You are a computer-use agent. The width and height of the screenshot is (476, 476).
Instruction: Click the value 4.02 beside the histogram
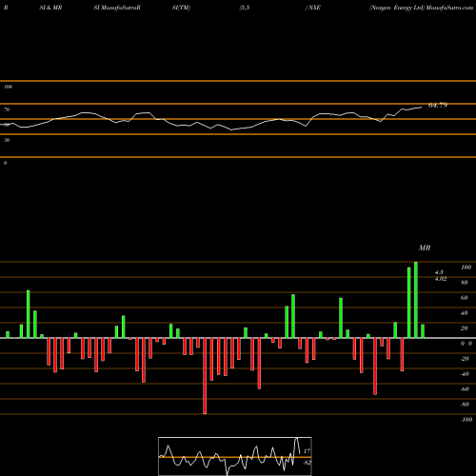click(441, 279)
